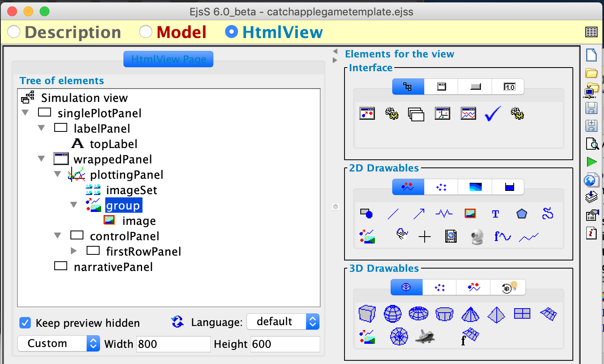604x364 pixels.
Task: Open the 2D Drawables basic elements tab
Action: coord(408,187)
